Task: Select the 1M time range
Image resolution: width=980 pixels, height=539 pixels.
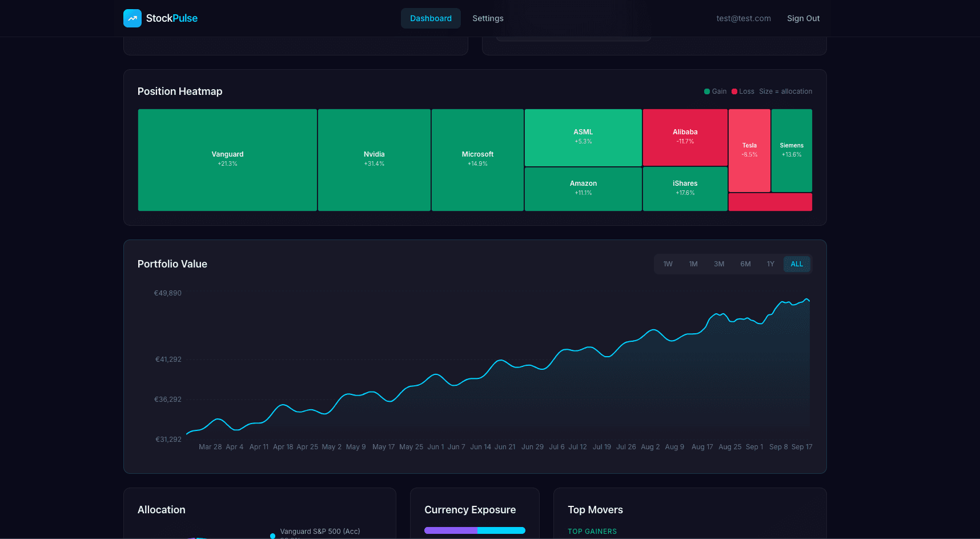Action: (x=693, y=264)
